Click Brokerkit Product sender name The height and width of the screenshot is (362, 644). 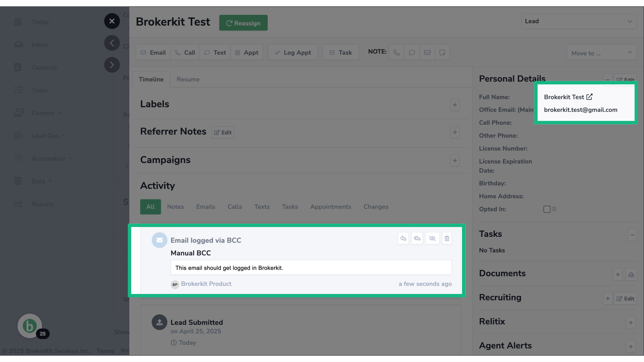[206, 284]
